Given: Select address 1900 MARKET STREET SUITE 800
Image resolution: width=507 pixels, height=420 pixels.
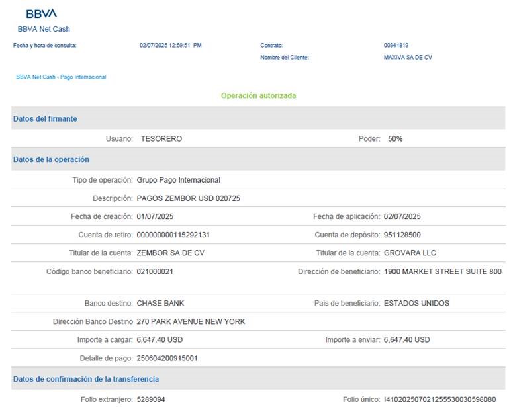Looking at the screenshot, I should click(443, 271).
